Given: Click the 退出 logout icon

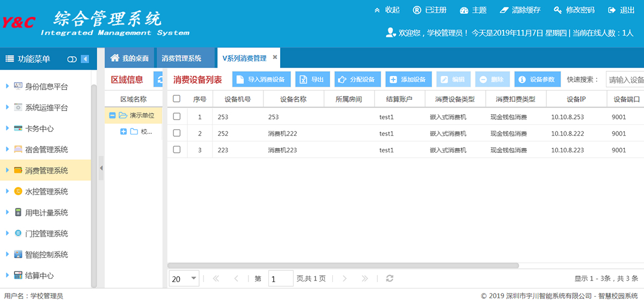Looking at the screenshot, I should [611, 10].
